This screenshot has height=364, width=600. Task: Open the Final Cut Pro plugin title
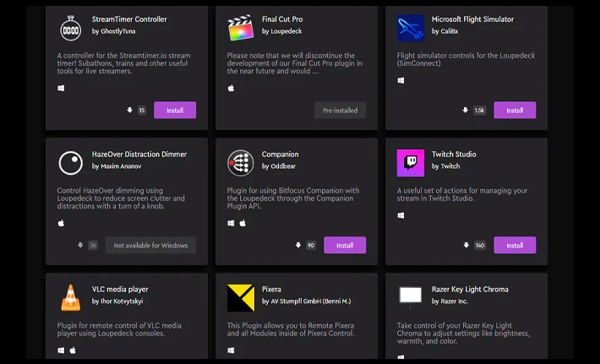pyautogui.click(x=282, y=19)
